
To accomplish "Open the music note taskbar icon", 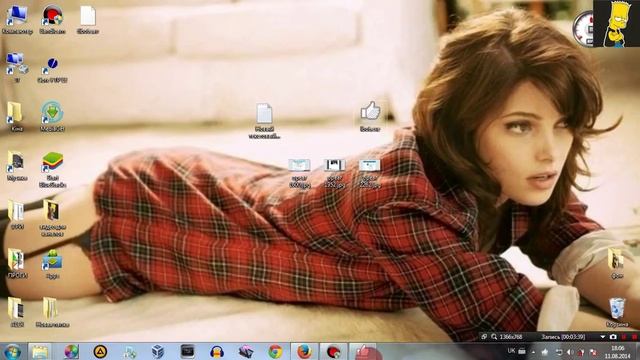I will tap(129, 351).
